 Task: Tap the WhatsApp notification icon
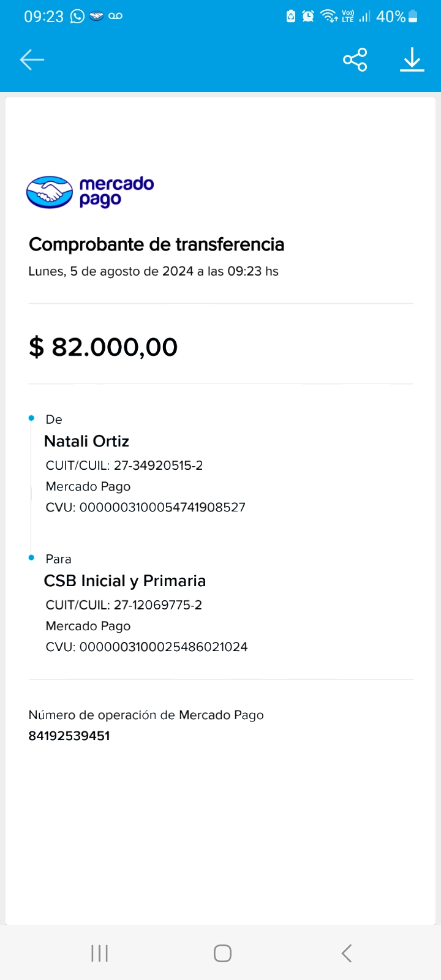[x=77, y=17]
